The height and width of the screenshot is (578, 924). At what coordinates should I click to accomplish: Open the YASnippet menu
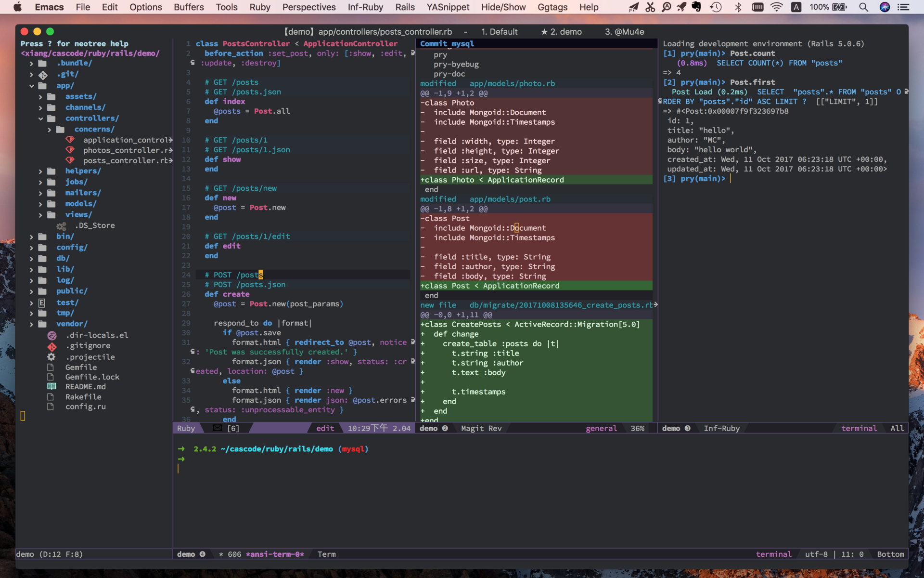coord(448,7)
